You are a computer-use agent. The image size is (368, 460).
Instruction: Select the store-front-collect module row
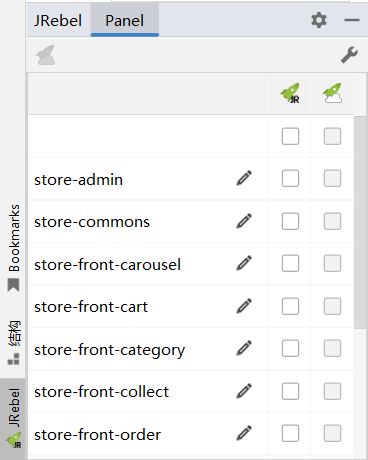click(x=190, y=392)
